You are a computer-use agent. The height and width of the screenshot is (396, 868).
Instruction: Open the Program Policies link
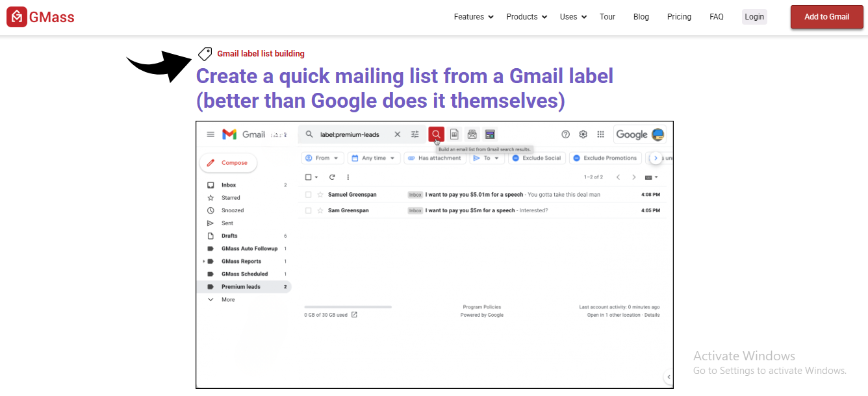482,307
